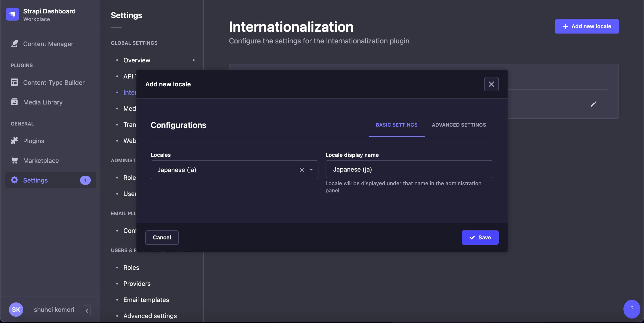
Task: Collapse the sidebar with the chevron button
Action: click(87, 310)
